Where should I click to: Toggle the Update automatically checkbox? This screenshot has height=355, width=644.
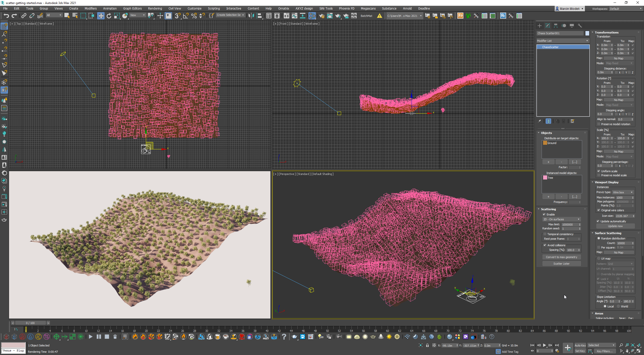[x=598, y=221]
